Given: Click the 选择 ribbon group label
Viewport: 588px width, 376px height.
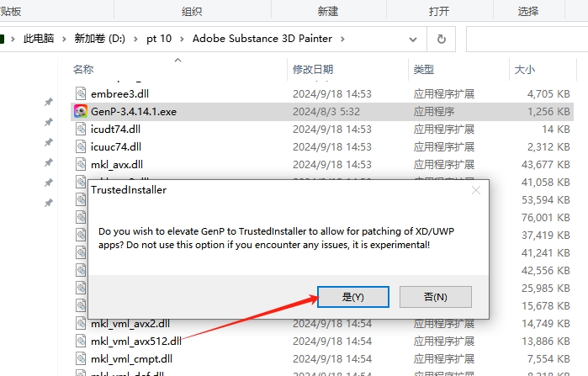Looking at the screenshot, I should tap(528, 11).
